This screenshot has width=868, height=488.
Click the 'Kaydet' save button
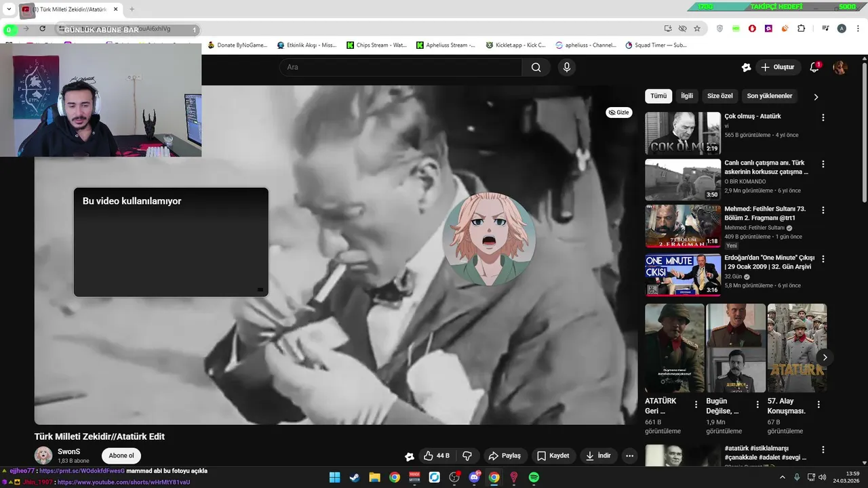[553, 456]
